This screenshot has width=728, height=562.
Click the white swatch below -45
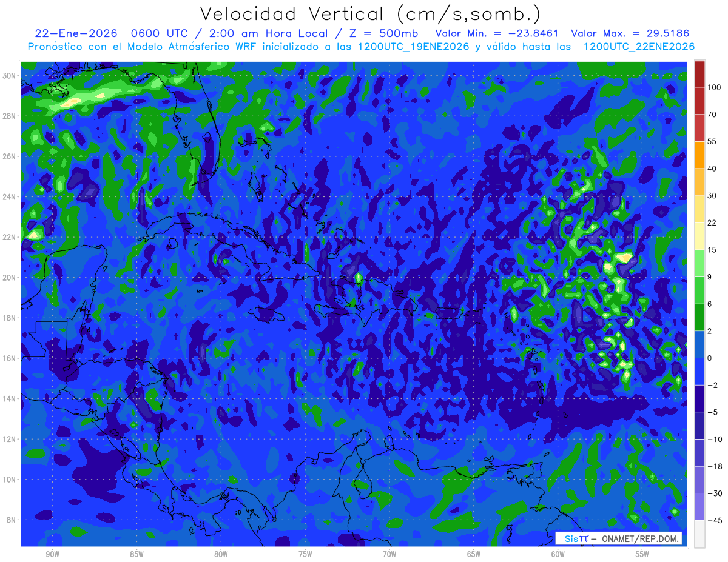tap(699, 534)
